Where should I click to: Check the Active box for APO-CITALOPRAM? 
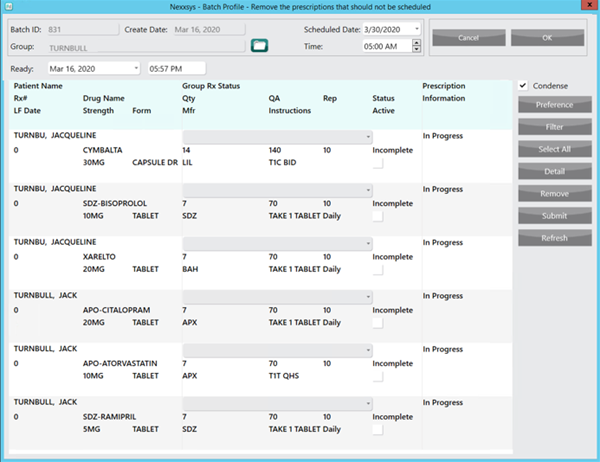pos(378,323)
